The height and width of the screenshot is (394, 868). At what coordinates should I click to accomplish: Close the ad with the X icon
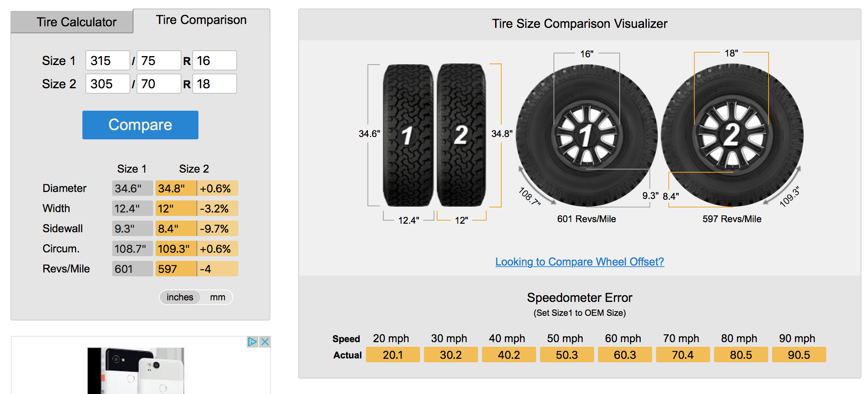pyautogui.click(x=265, y=342)
